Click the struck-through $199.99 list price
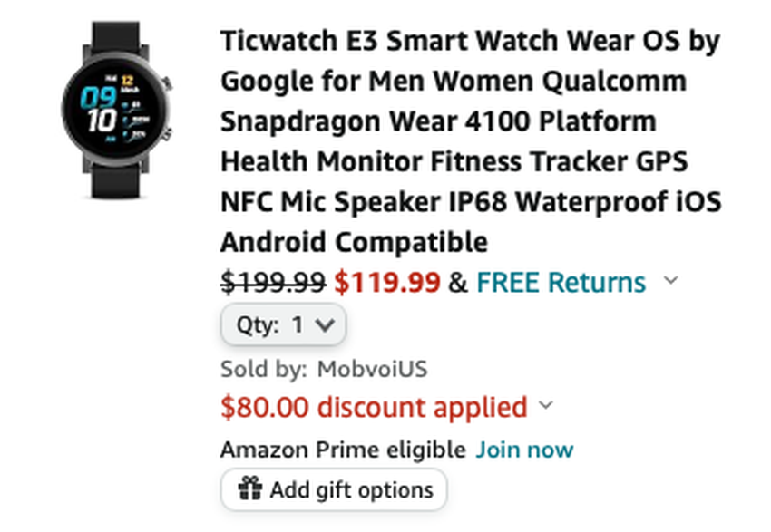This screenshot has width=771, height=532. click(x=273, y=283)
